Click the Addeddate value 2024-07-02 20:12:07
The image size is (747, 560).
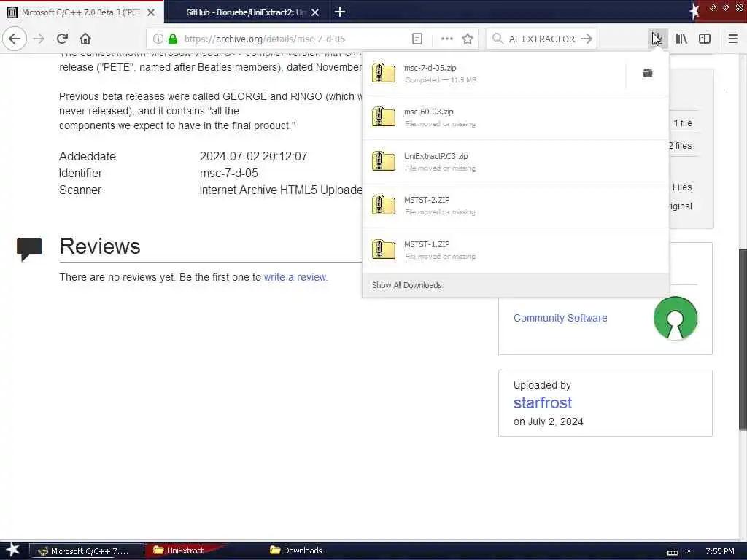click(x=253, y=156)
